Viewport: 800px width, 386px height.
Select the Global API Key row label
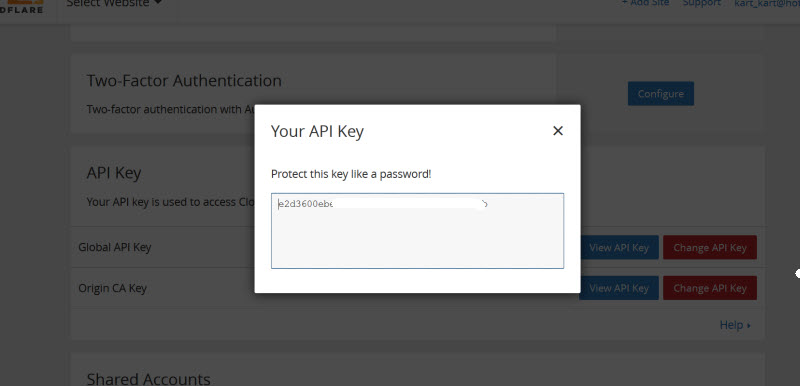point(115,247)
